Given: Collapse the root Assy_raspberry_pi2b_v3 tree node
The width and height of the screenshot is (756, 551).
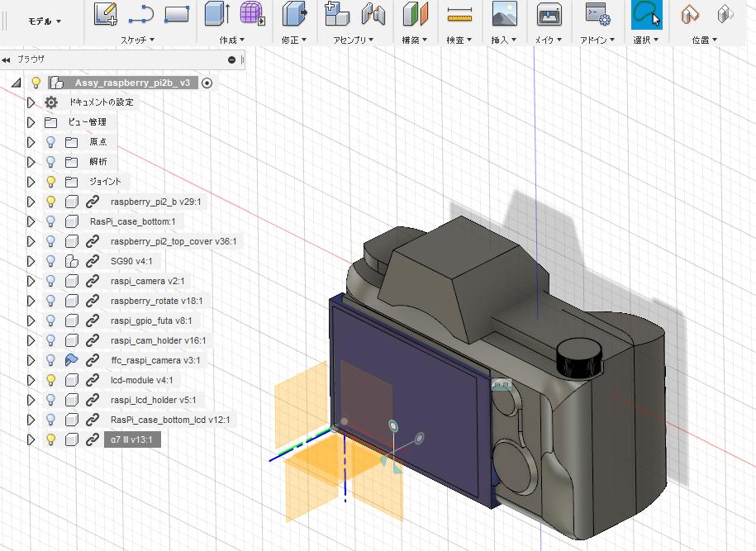Looking at the screenshot, I should tap(17, 83).
